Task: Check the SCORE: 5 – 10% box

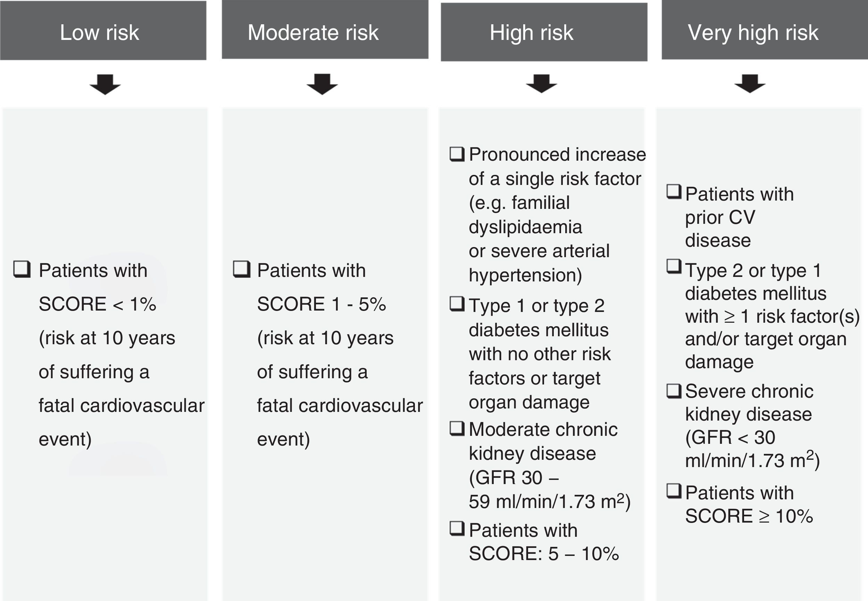Action: (457, 528)
